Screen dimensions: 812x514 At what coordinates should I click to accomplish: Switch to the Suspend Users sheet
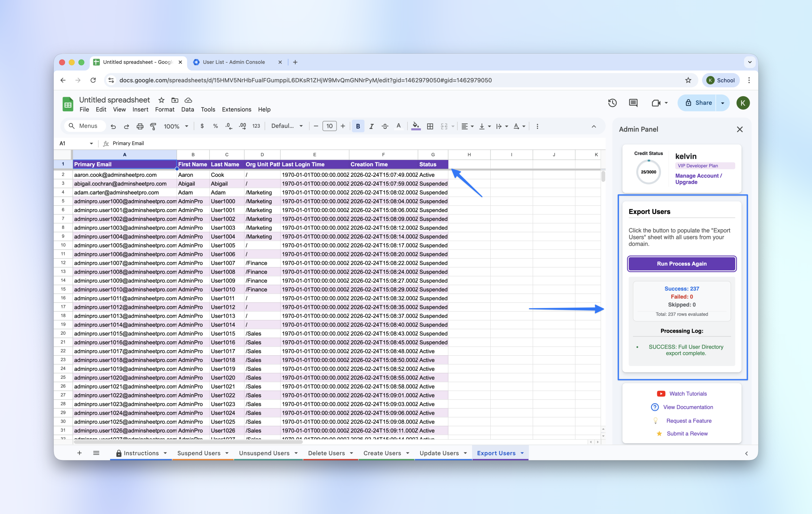coord(199,453)
